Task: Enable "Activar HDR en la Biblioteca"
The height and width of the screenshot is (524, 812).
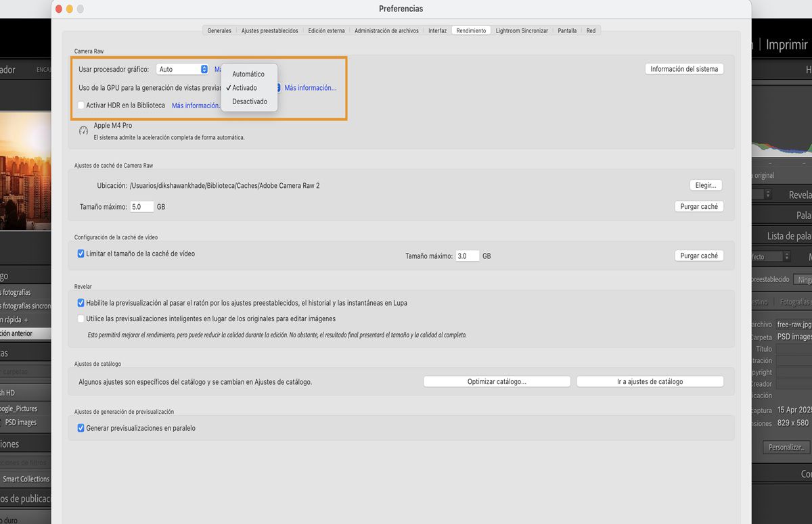Action: [x=81, y=105]
